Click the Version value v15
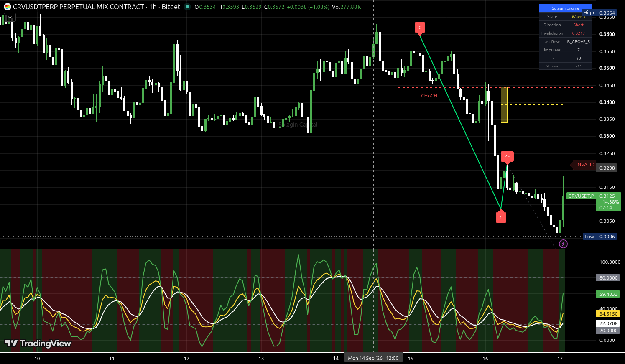Viewport: 625px width, 364px height. tap(578, 66)
